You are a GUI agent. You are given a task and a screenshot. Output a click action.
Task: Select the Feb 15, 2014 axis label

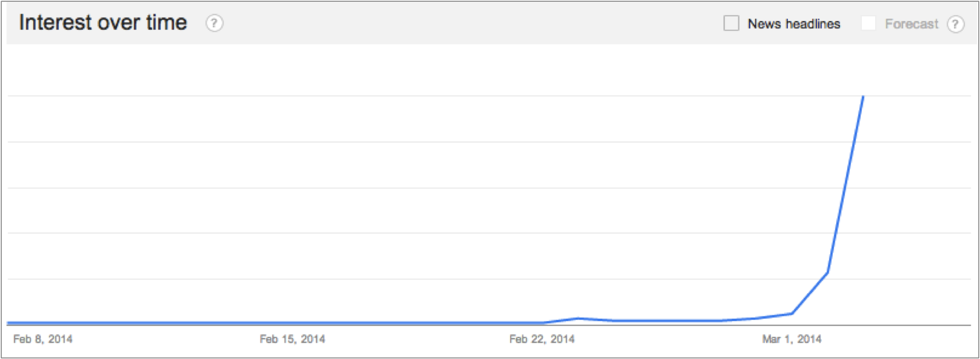tap(292, 339)
